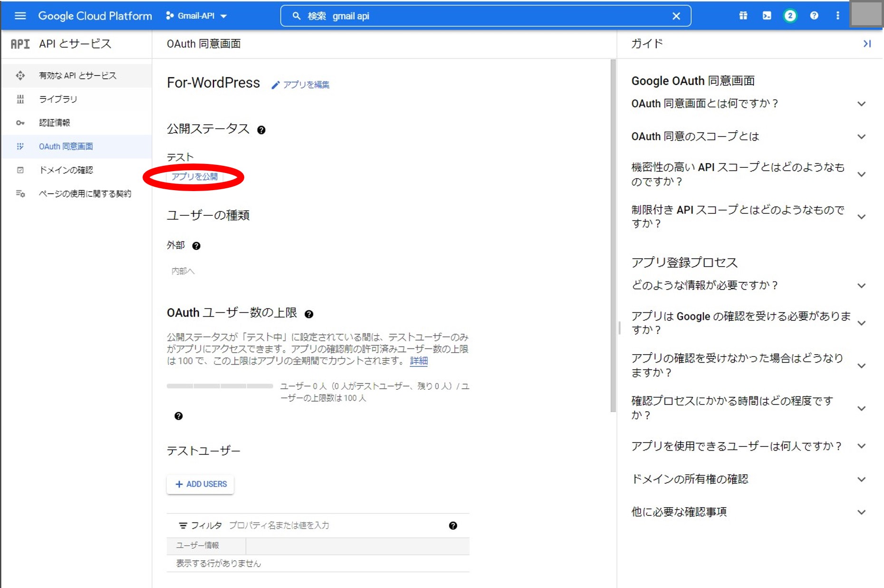Click the user count progress bar
Screen dimensions: 884x588
pos(220,386)
